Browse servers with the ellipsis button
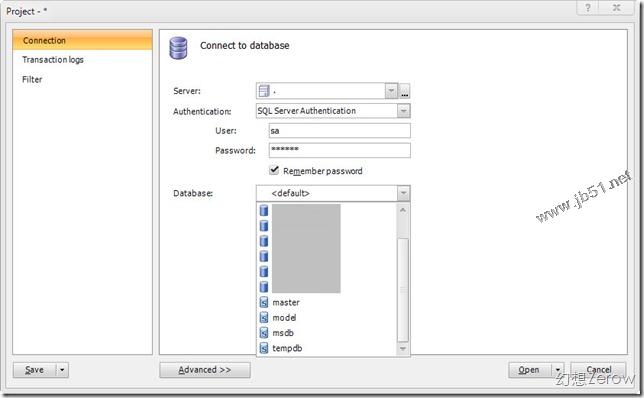The height and width of the screenshot is (398, 644). coord(405,91)
